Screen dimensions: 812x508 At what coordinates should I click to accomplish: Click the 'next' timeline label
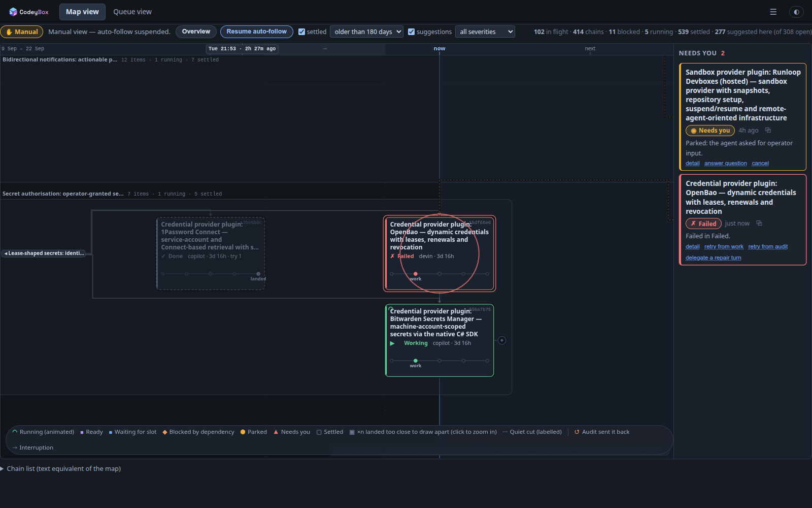click(590, 49)
